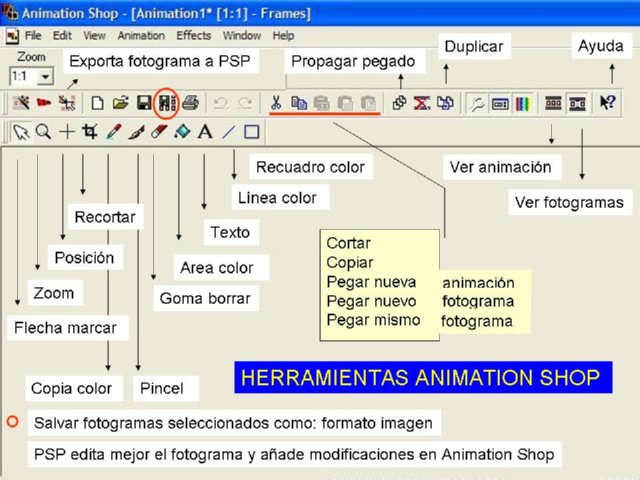Cut selection with scissors icon
Image resolution: width=640 pixels, height=480 pixels.
click(276, 102)
